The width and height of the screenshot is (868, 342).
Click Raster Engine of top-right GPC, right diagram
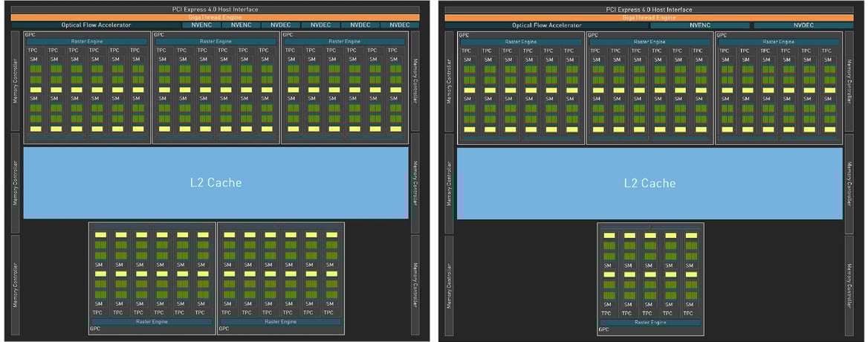pos(778,42)
